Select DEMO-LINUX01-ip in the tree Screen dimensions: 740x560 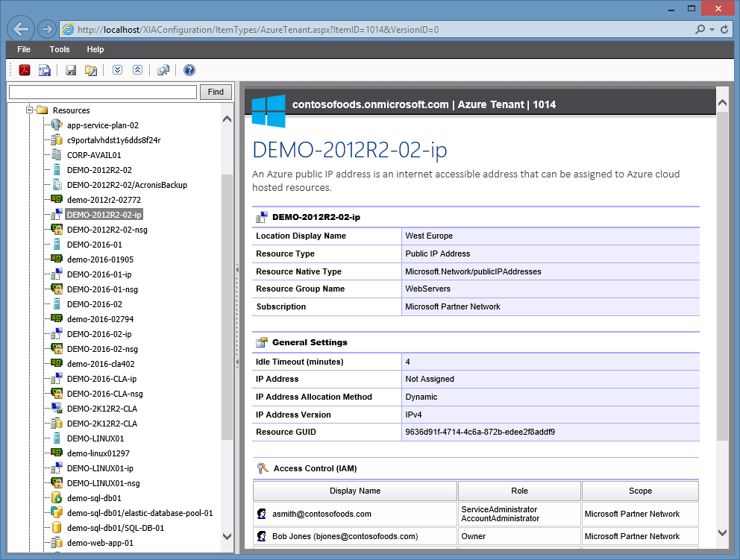100,468
